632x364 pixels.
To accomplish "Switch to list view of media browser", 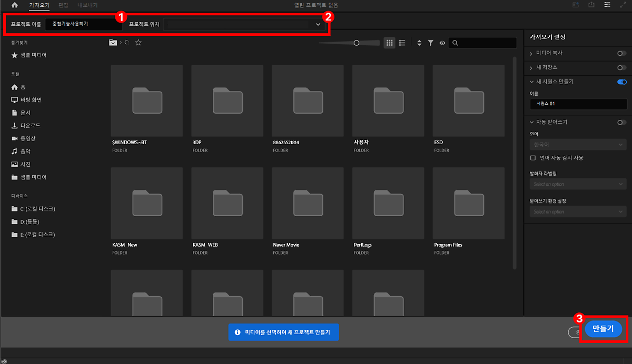I will [x=402, y=43].
